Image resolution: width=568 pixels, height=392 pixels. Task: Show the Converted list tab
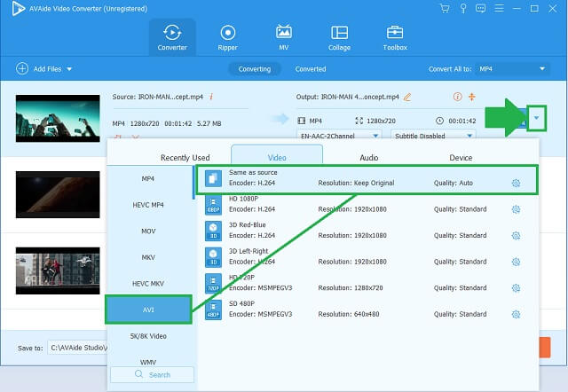pyautogui.click(x=311, y=69)
